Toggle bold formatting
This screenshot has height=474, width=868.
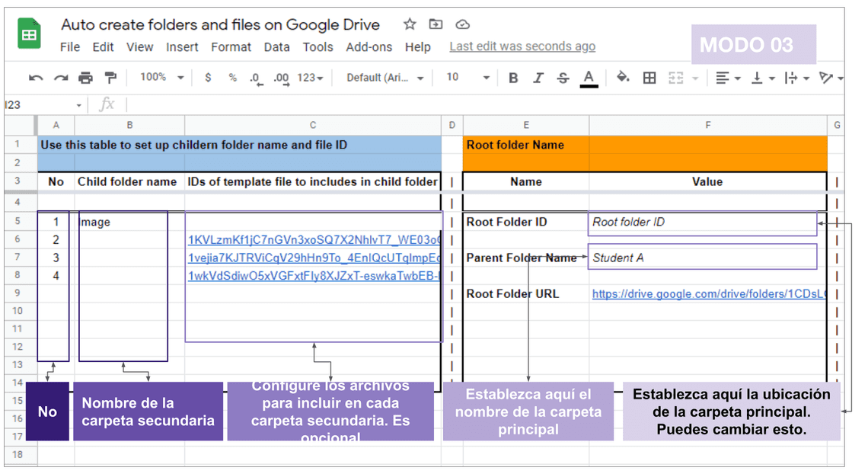coord(513,78)
